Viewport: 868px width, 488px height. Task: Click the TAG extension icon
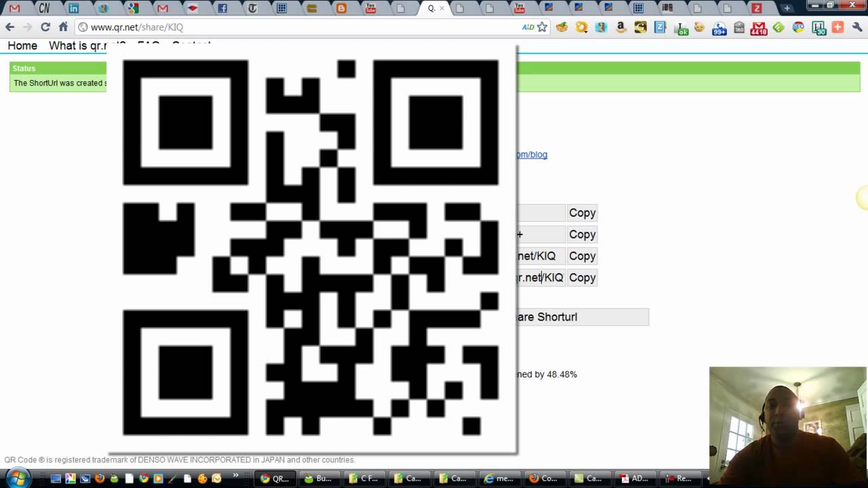[739, 27]
